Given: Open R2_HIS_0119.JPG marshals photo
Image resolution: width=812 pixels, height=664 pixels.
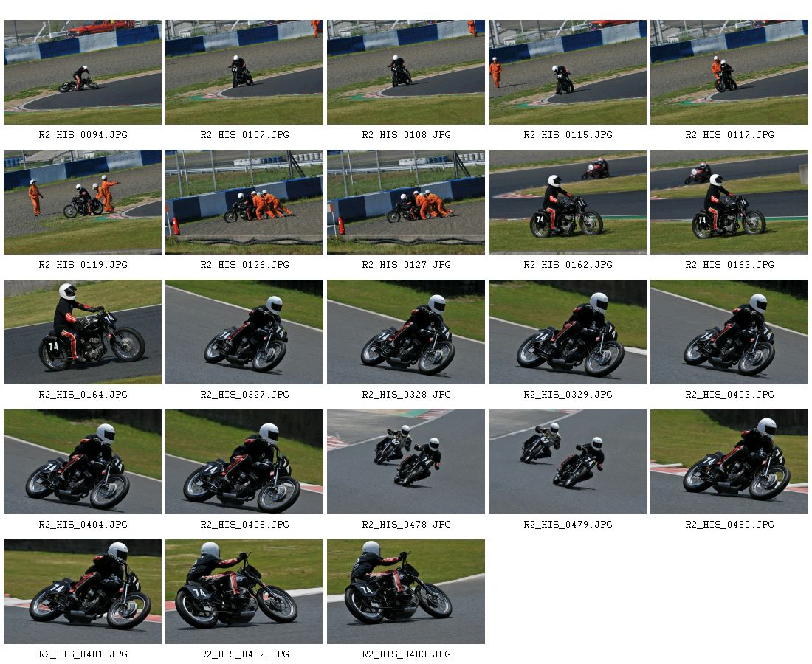Looking at the screenshot, I should point(83,202).
